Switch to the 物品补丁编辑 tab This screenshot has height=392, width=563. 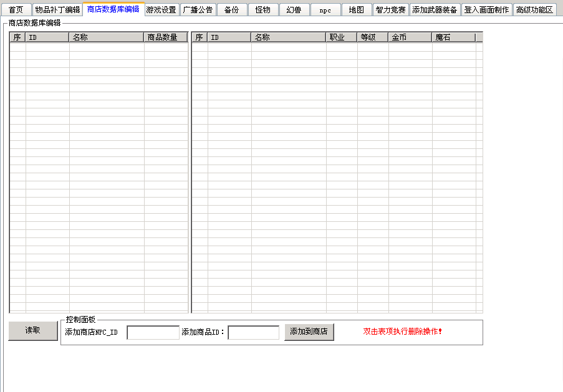(57, 10)
